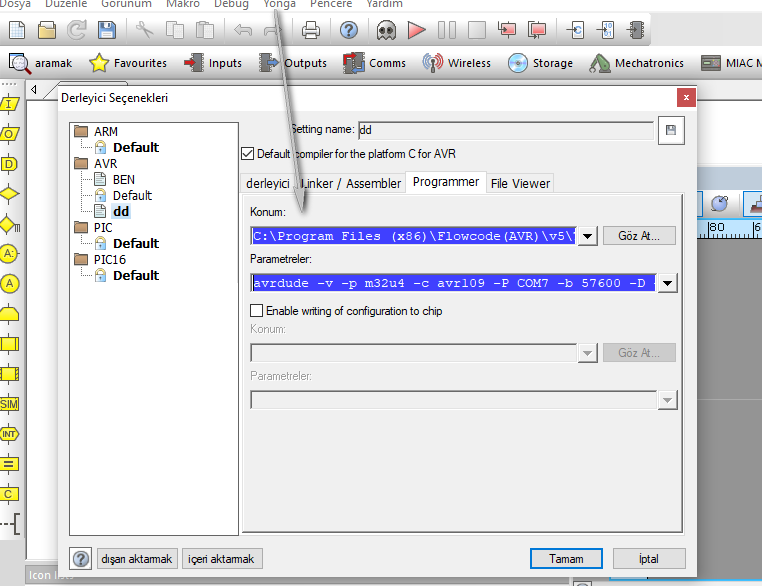Select the Delay flowchart icon
Screen dimensions: 762x586
coord(9,164)
